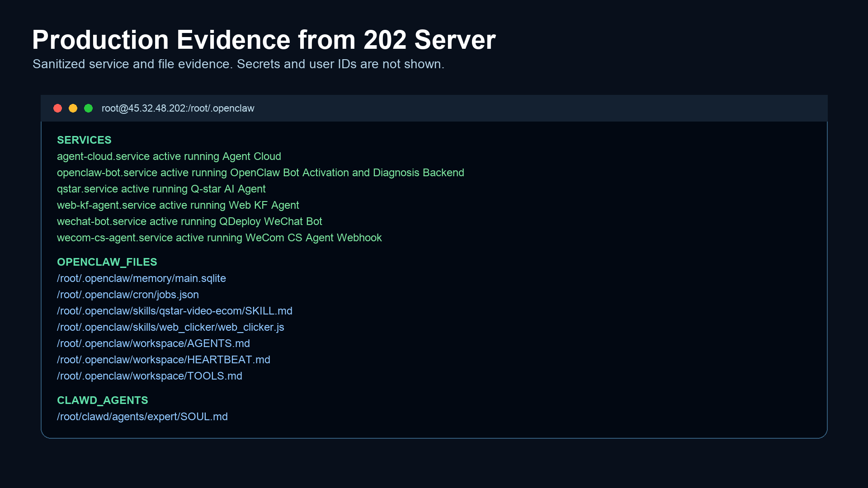Click the openclaw-bot.service line
This screenshot has height=488, width=868.
point(260,173)
